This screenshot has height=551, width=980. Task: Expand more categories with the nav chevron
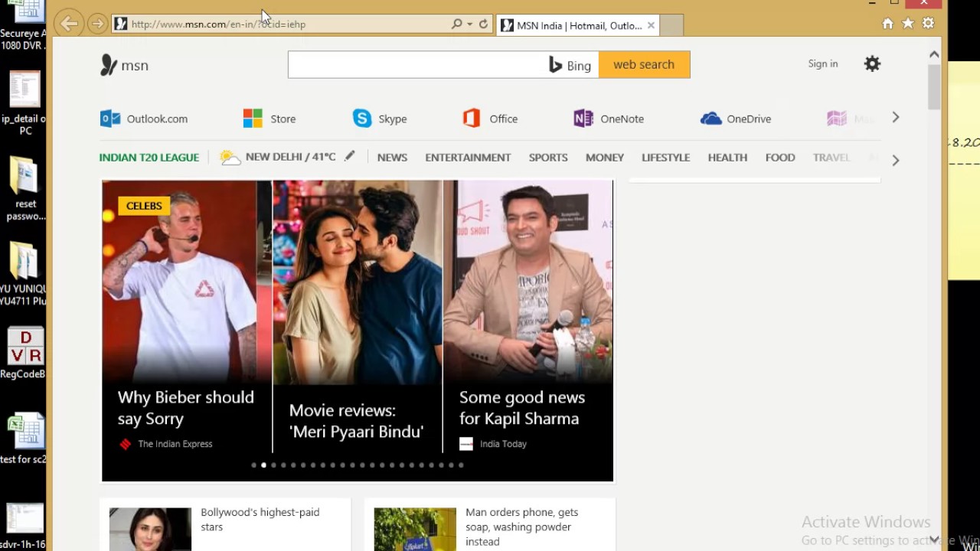pos(896,160)
